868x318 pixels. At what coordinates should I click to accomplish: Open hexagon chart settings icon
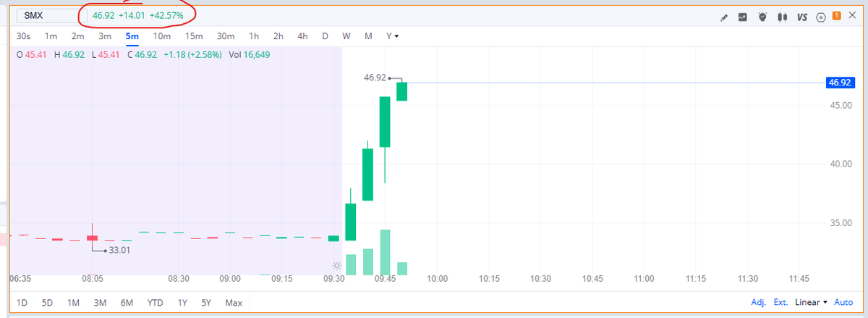(821, 17)
